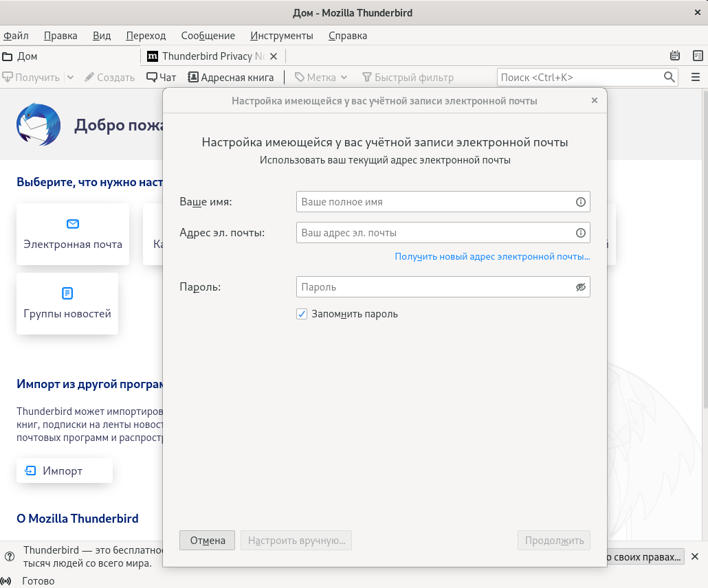Dismiss the bottom notification bar

pyautogui.click(x=695, y=556)
